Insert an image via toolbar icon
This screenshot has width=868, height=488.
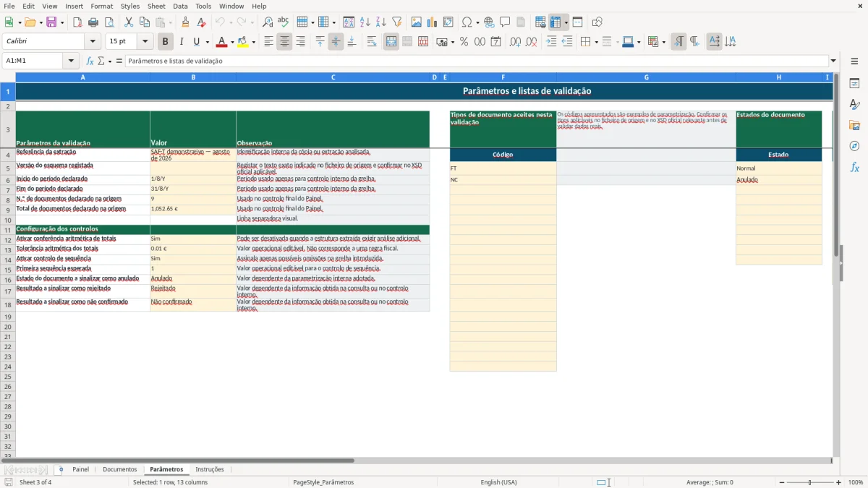click(417, 22)
